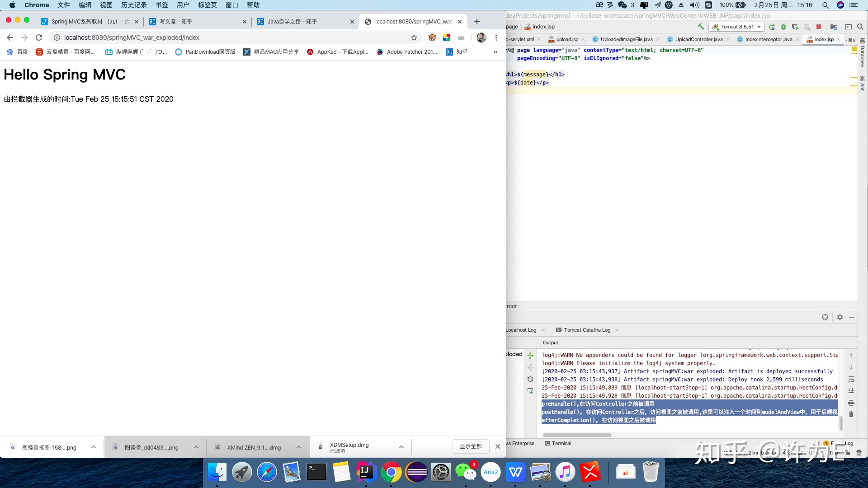The image size is (868, 488).
Task: Open run panel settings gear
Action: click(x=840, y=317)
